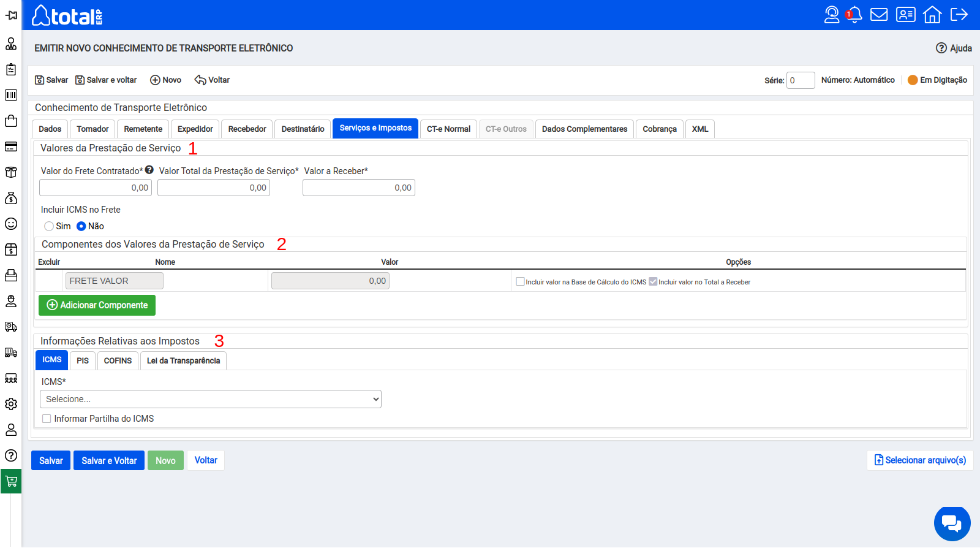Focus the Série input field
The image size is (980, 548).
tap(801, 80)
